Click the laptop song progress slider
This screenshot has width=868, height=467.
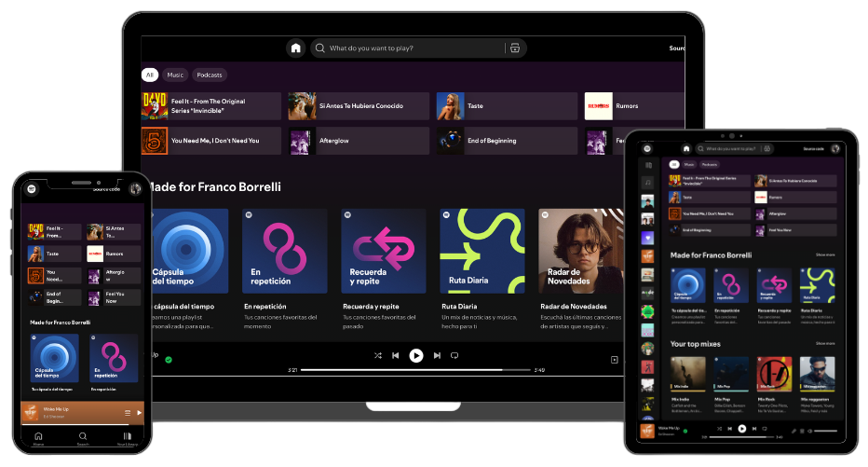click(415, 369)
